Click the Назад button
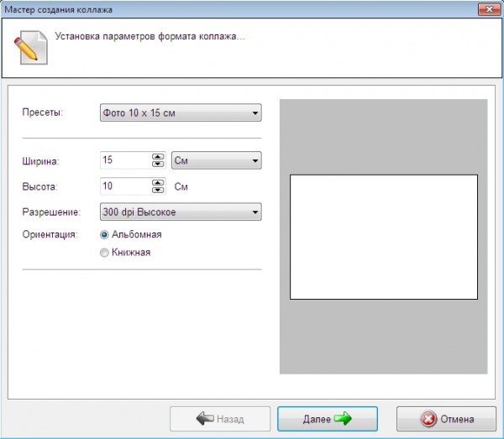 pyautogui.click(x=220, y=419)
